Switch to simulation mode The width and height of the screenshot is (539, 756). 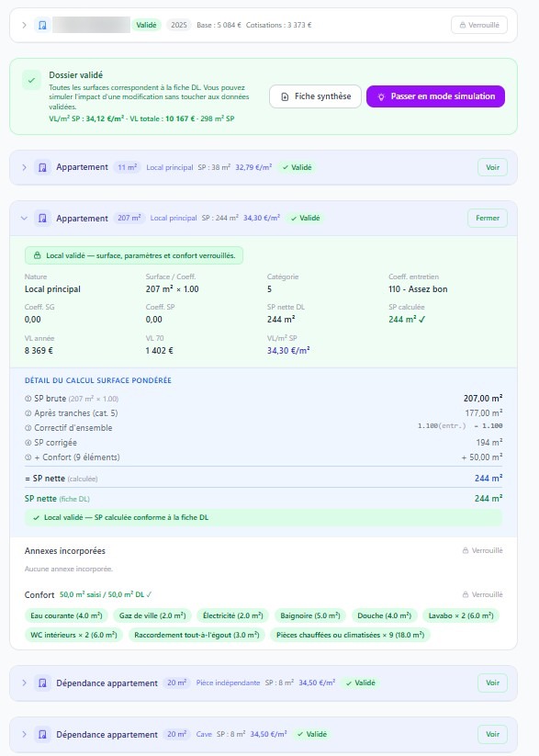tap(435, 96)
